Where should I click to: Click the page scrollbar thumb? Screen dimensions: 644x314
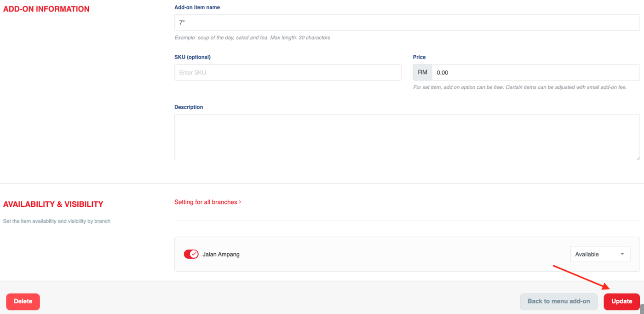coord(642,309)
